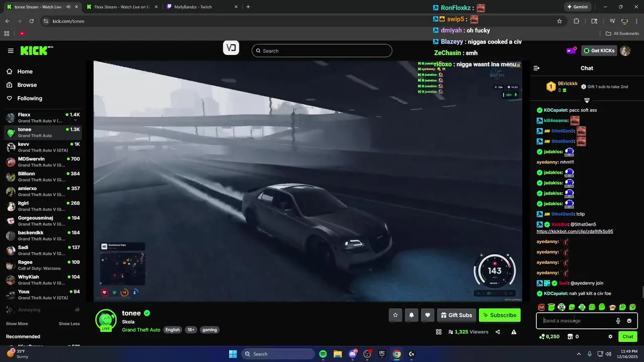Report the stream via warning triangle icon
Viewport: 644px width, 362px height.
point(514,332)
